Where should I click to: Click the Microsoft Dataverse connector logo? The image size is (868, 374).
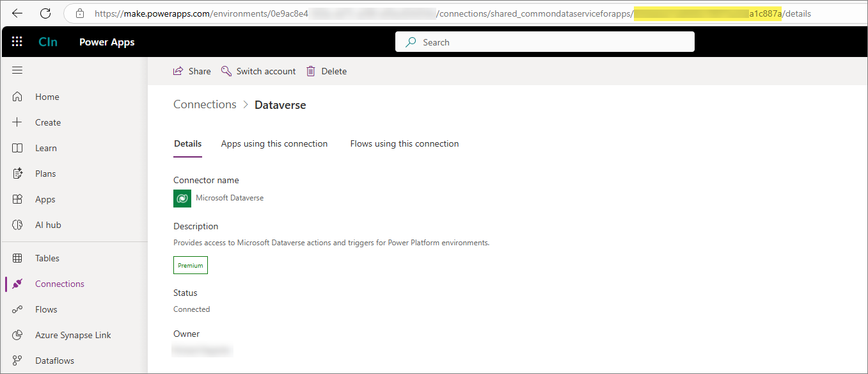click(182, 199)
